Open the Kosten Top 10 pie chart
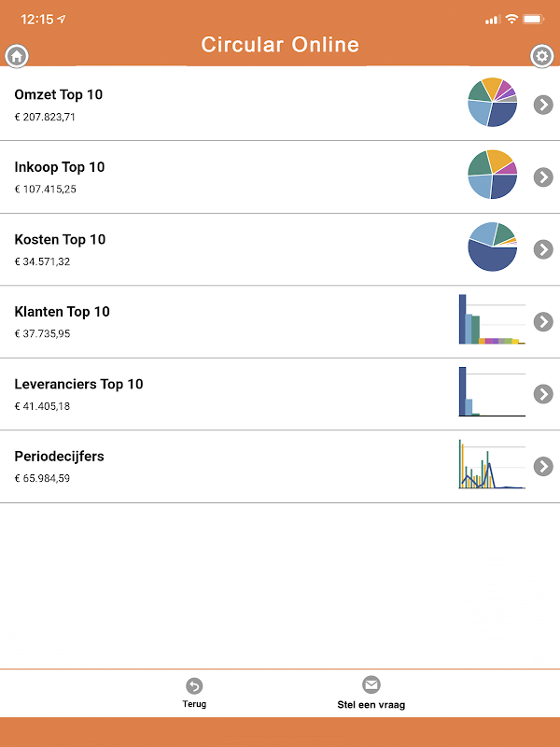This screenshot has height=747, width=560. [x=492, y=247]
